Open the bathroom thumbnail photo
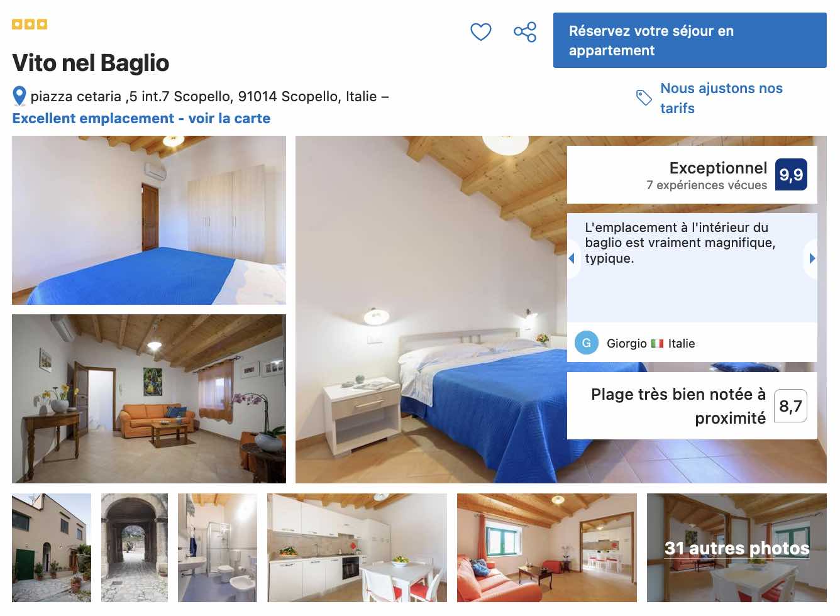Image resolution: width=840 pixels, height=616 pixels. pos(218,547)
